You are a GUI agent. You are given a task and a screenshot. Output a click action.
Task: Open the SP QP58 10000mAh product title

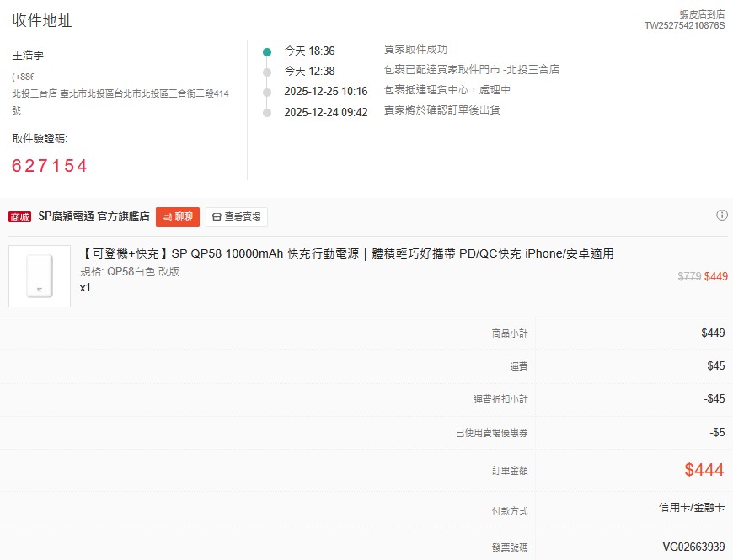click(346, 253)
